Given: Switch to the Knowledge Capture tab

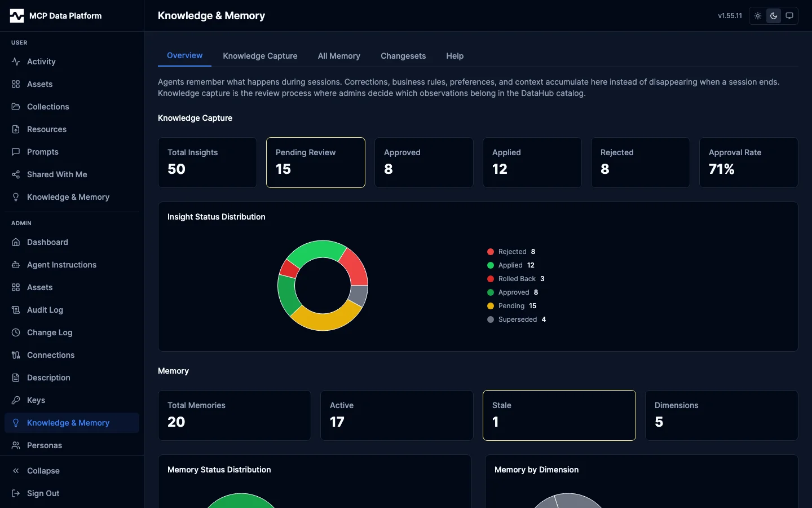Looking at the screenshot, I should coord(260,56).
